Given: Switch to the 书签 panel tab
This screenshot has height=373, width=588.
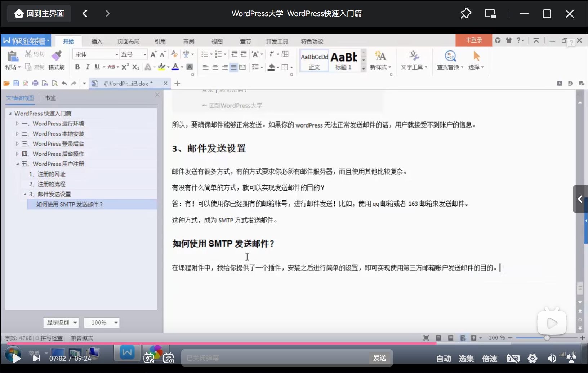Looking at the screenshot, I should coord(50,98).
